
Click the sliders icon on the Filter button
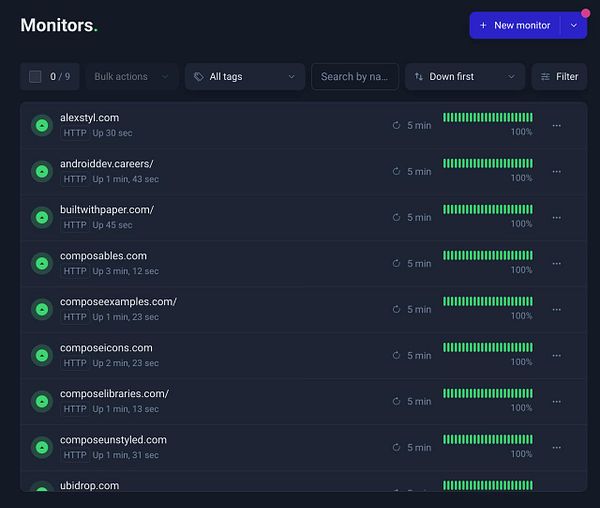coord(545,77)
